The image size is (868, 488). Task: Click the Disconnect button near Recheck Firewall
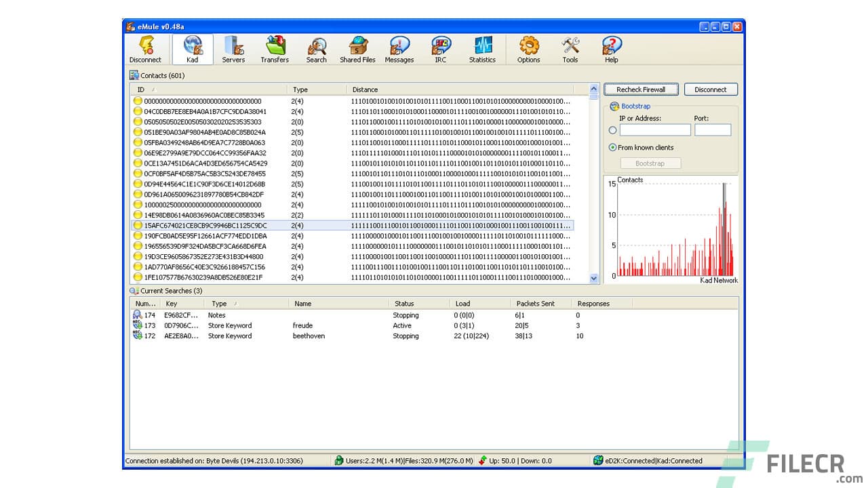point(711,89)
